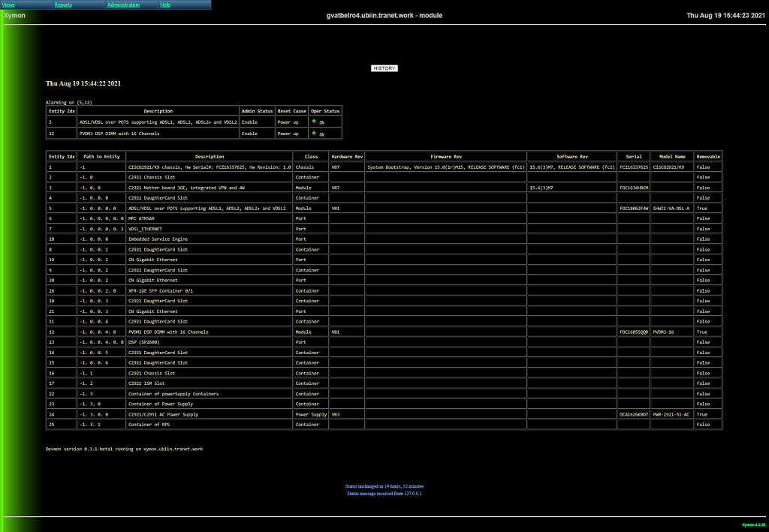Click green Ok status icon for entity 5
769x532 pixels.
314,121
